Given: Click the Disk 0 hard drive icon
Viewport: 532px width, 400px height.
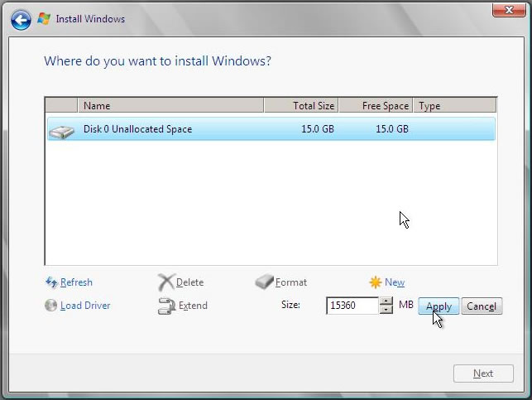Looking at the screenshot, I should (x=61, y=130).
